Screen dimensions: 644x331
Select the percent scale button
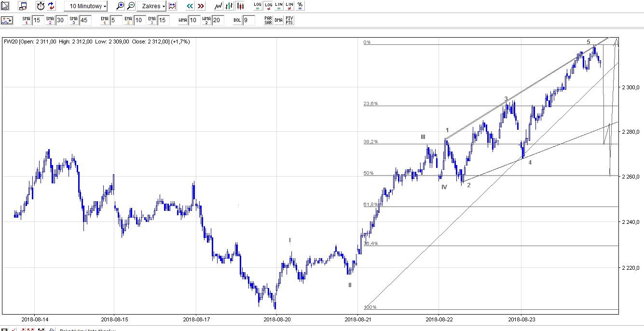[300, 6]
